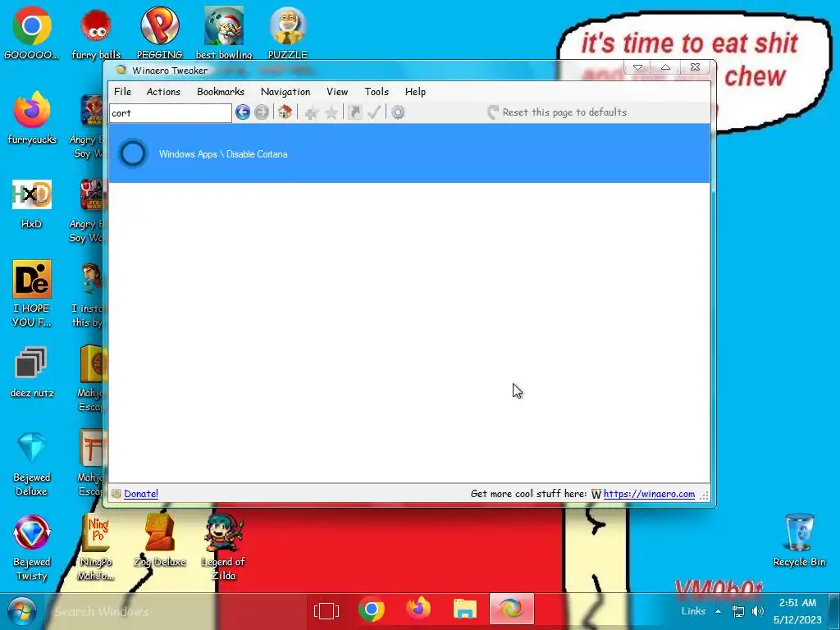Click the Donate! link
The width and height of the screenshot is (840, 630).
[x=141, y=493]
